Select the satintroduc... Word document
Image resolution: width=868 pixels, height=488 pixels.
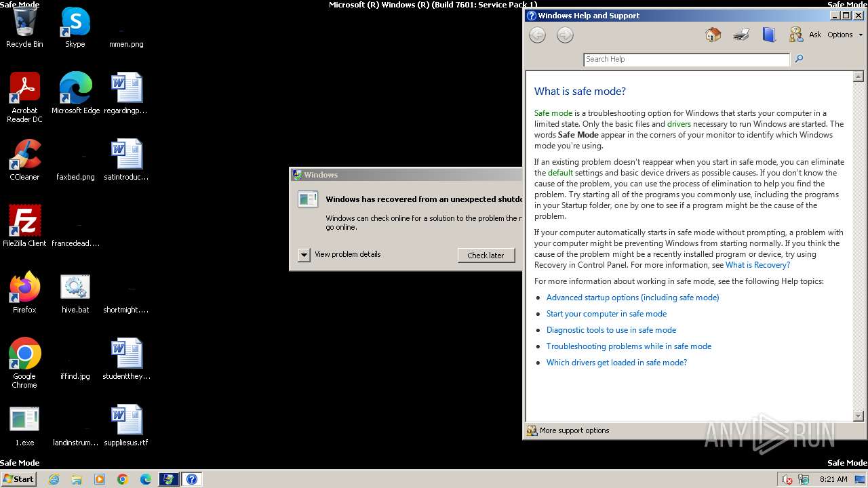[126, 160]
